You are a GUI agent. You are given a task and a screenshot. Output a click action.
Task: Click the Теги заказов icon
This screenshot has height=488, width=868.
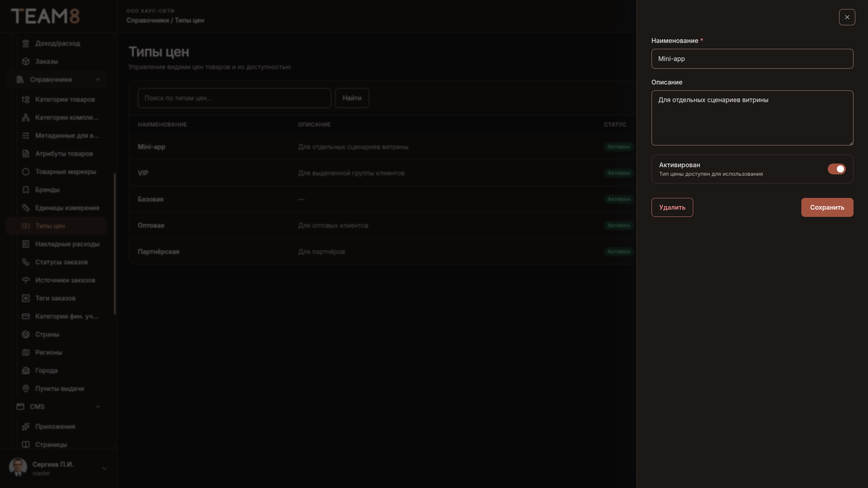[x=25, y=298]
